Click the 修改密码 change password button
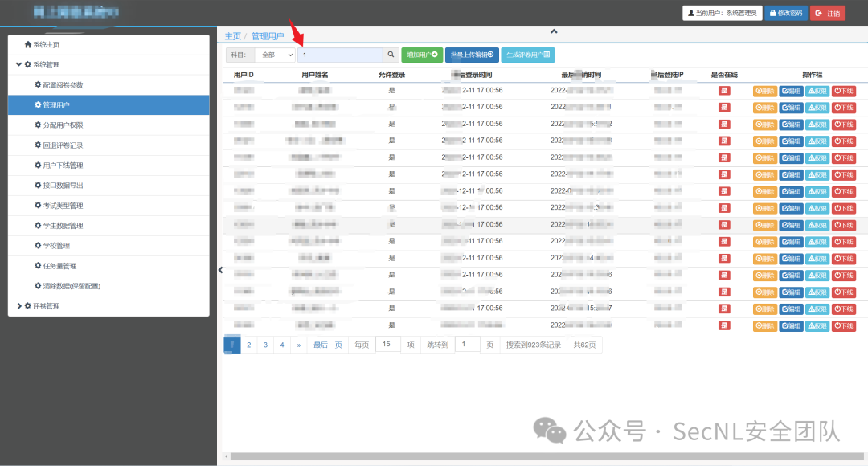Viewport: 868px width, 466px height. [785, 13]
